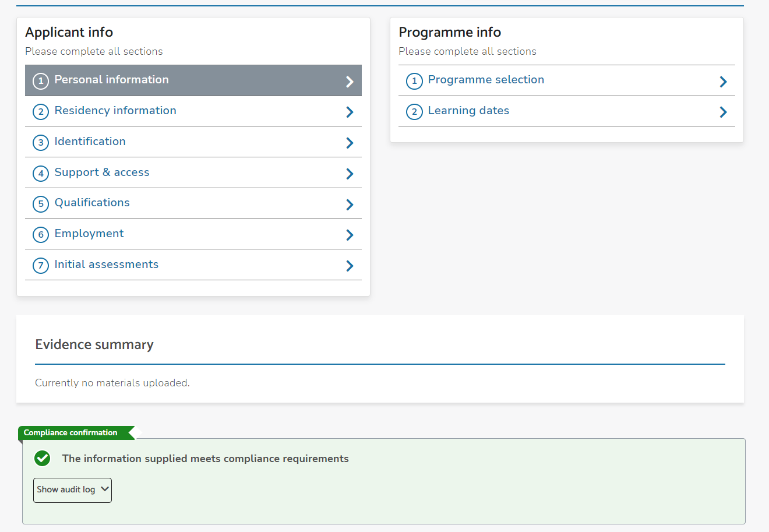This screenshot has height=532, width=769.
Task: Click 'Currently no materials uploaded.' text
Action: pos(112,383)
